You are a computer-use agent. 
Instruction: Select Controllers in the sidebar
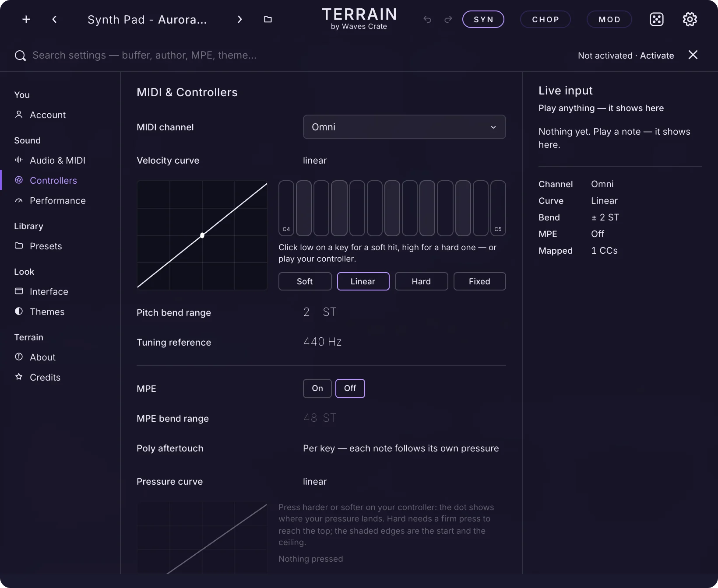(x=46, y=180)
